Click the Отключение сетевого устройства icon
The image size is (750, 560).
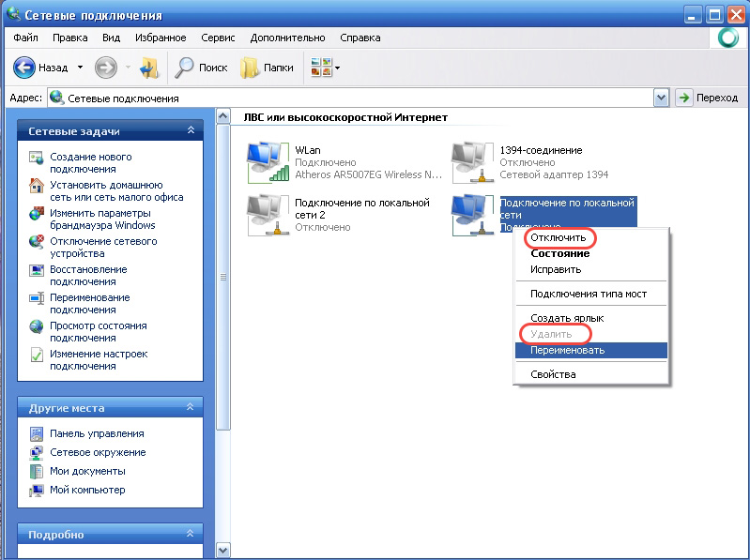point(37,242)
